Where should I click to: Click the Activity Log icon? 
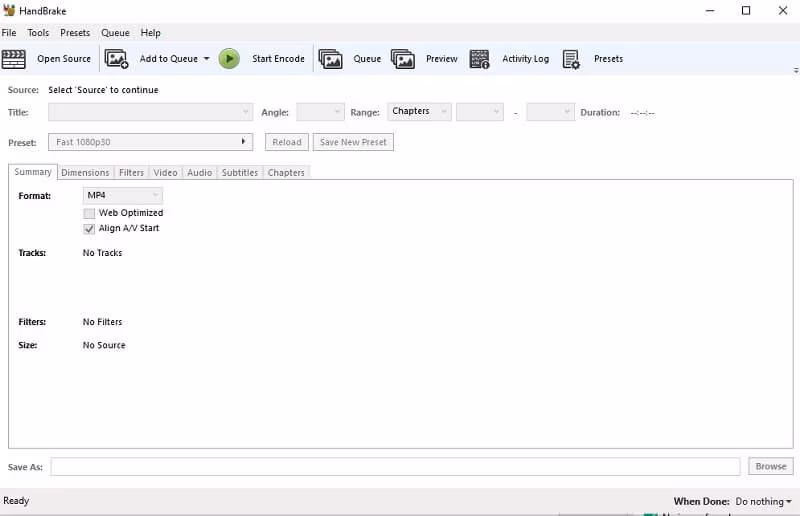[x=480, y=59]
